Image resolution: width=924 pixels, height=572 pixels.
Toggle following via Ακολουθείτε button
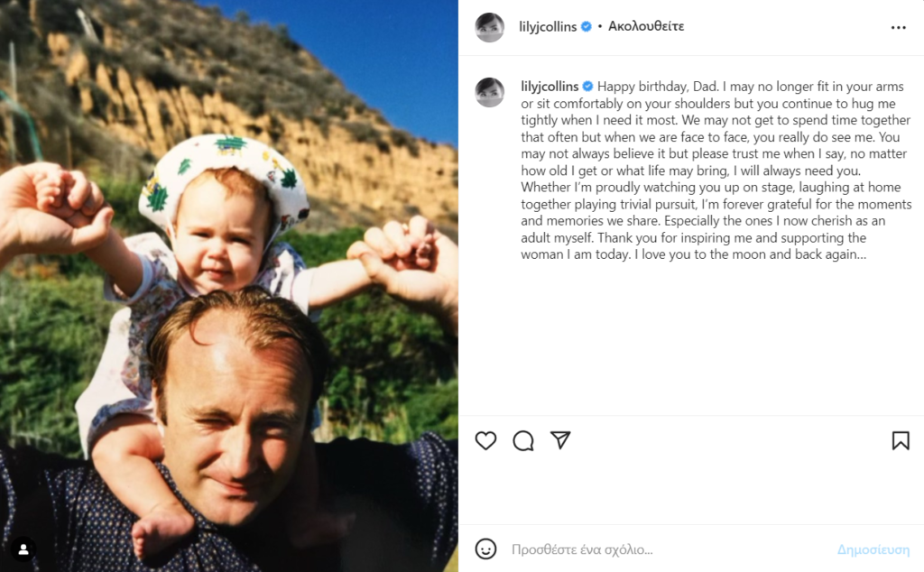646,26
